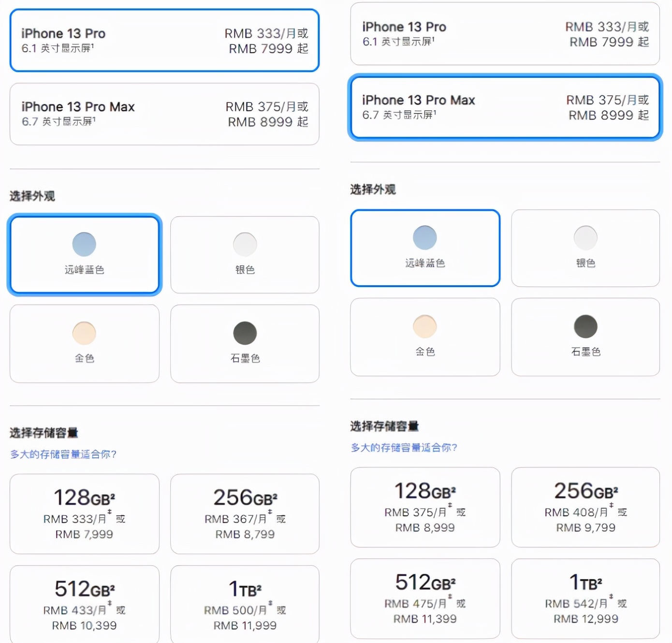Select iPhone 13 Pro Max in left panel
Screen dimensions: 672x643
(164, 114)
